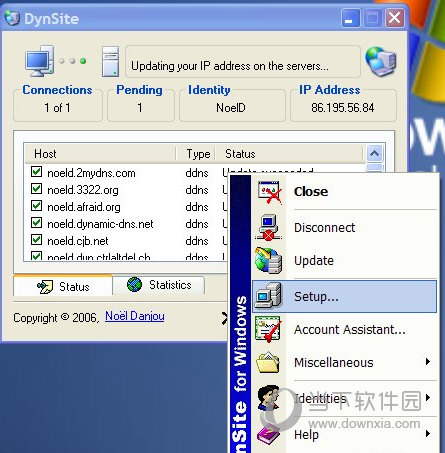Close the DynSite window
Screen dimensions: 445x453
pyautogui.click(x=395, y=18)
